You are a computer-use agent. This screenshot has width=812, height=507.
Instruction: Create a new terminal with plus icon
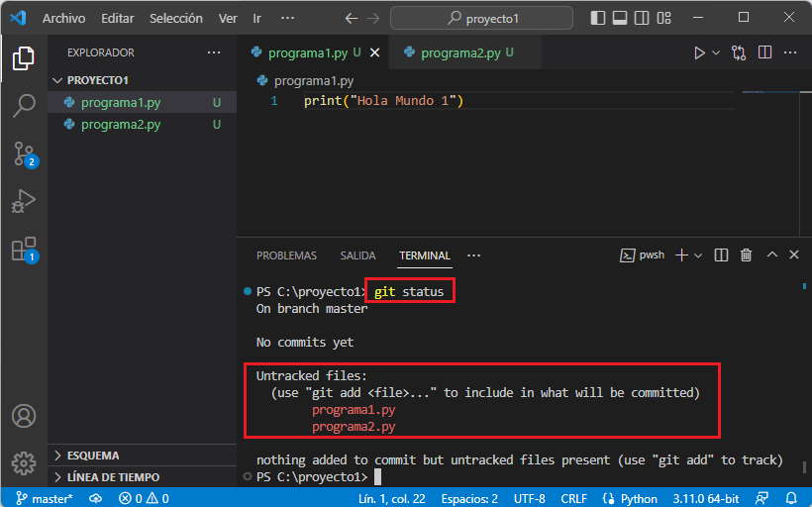click(x=681, y=254)
